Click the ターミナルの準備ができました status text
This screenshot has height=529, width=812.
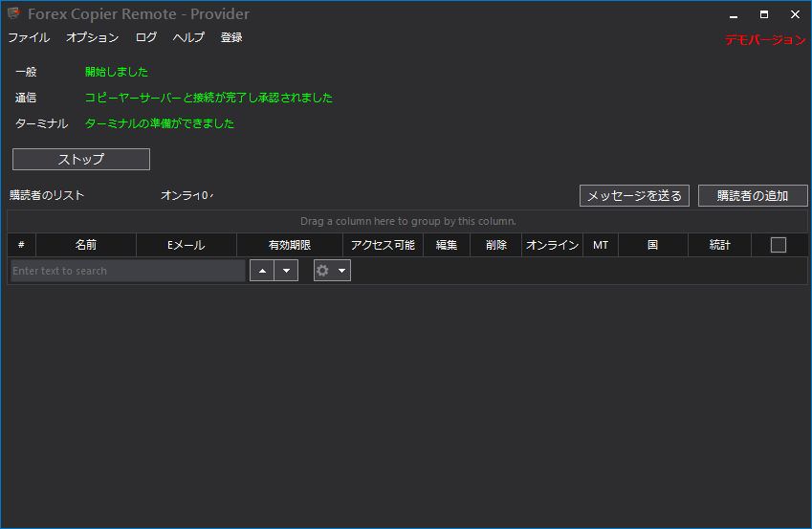click(160, 123)
